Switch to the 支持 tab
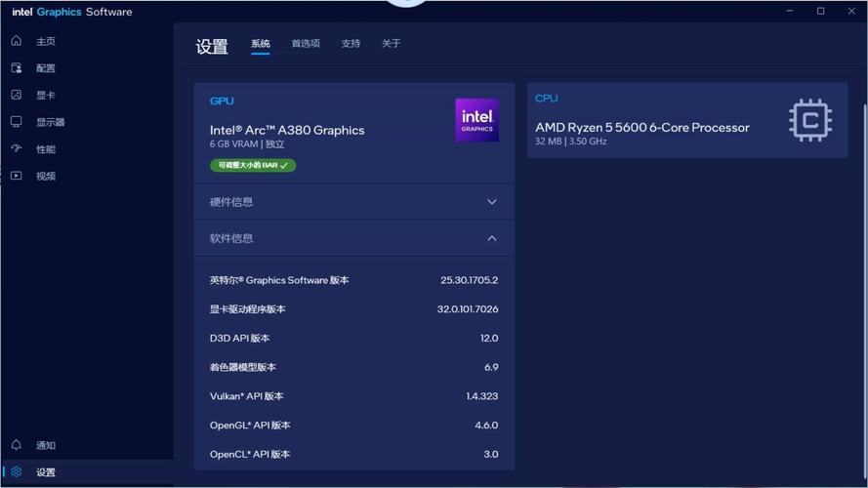The height and width of the screenshot is (488, 868). click(x=351, y=43)
